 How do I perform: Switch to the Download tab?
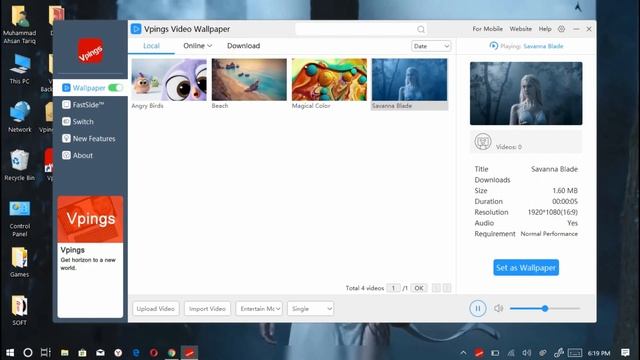(243, 46)
